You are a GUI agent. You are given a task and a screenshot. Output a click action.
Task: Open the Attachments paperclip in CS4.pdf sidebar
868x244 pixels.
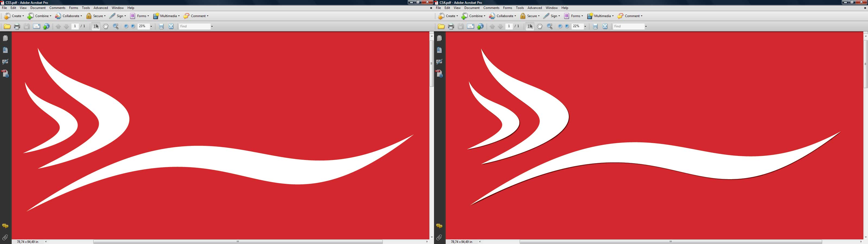pos(439,237)
